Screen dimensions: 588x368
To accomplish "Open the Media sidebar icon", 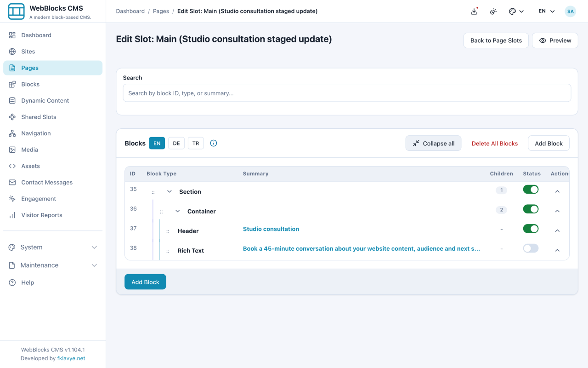I will point(12,149).
